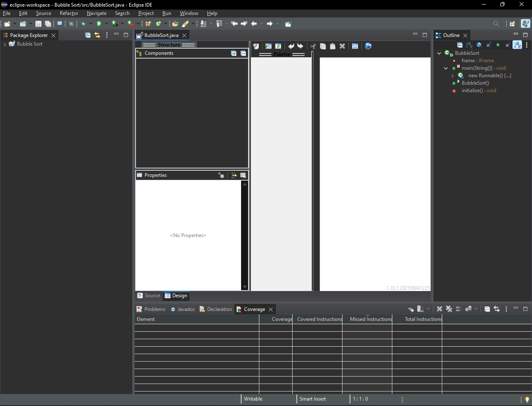Click the green Run button in toolbar
This screenshot has height=406, width=532.
pyautogui.click(x=99, y=24)
